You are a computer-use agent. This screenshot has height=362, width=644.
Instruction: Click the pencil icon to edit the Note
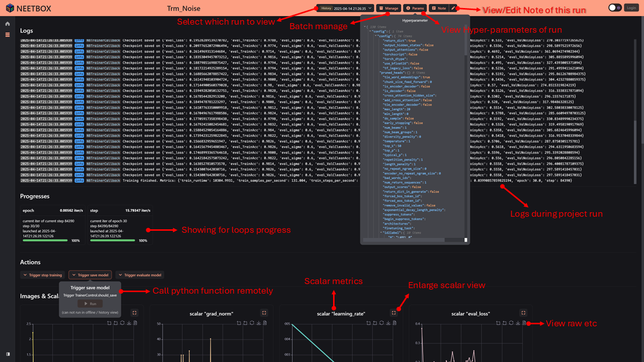pos(453,8)
